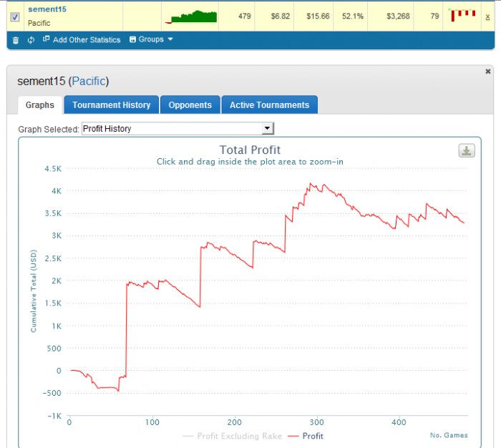The height and width of the screenshot is (448, 501).
Task: Click the Pacific network link in heading
Action: point(89,81)
